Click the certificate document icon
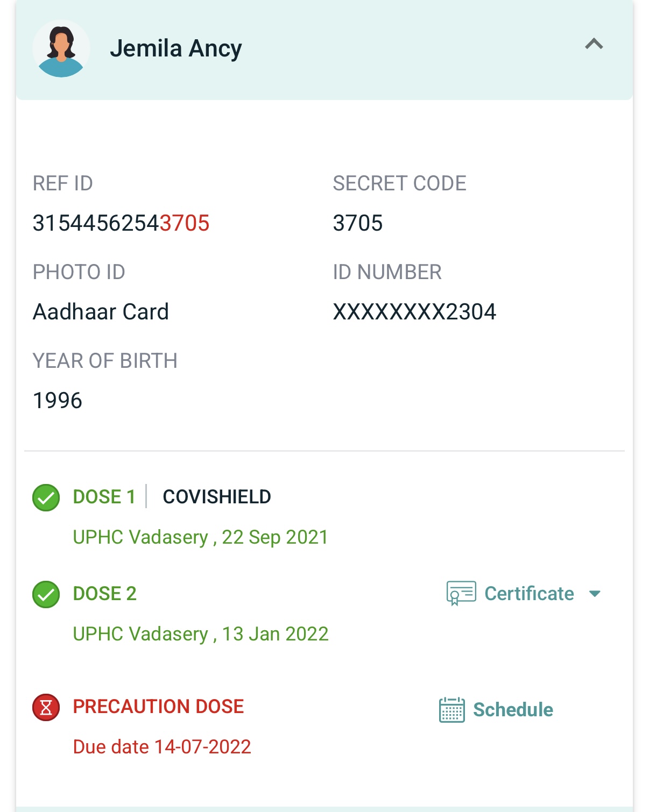 point(461,594)
